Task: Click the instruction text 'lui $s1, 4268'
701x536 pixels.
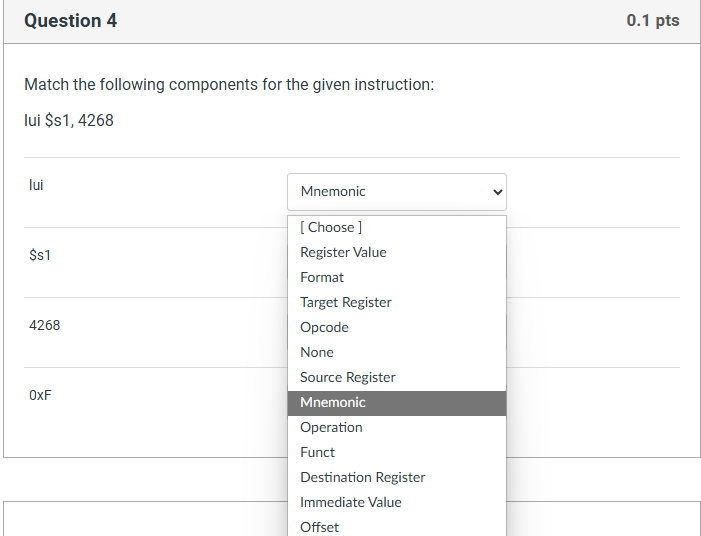Action: point(69,121)
